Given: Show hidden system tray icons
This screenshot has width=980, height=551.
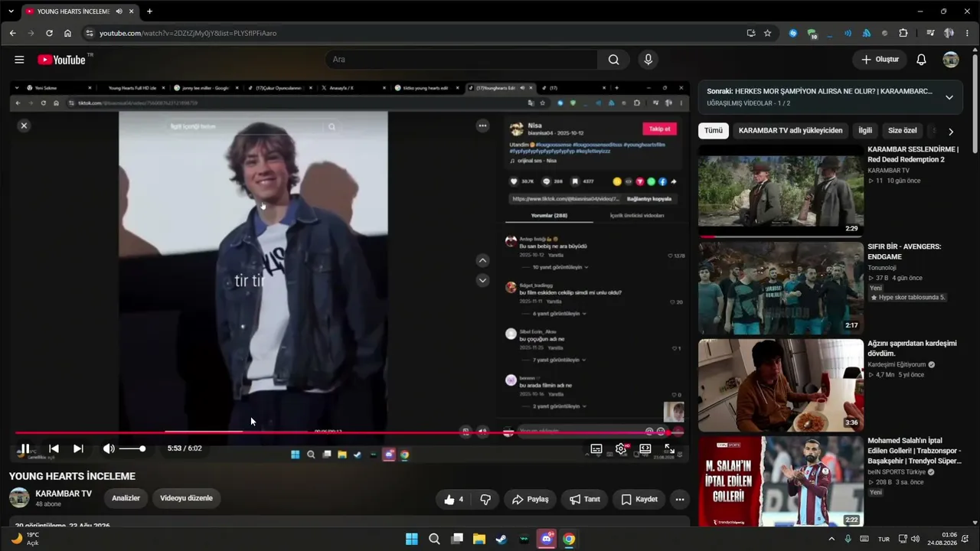Looking at the screenshot, I should [831, 539].
